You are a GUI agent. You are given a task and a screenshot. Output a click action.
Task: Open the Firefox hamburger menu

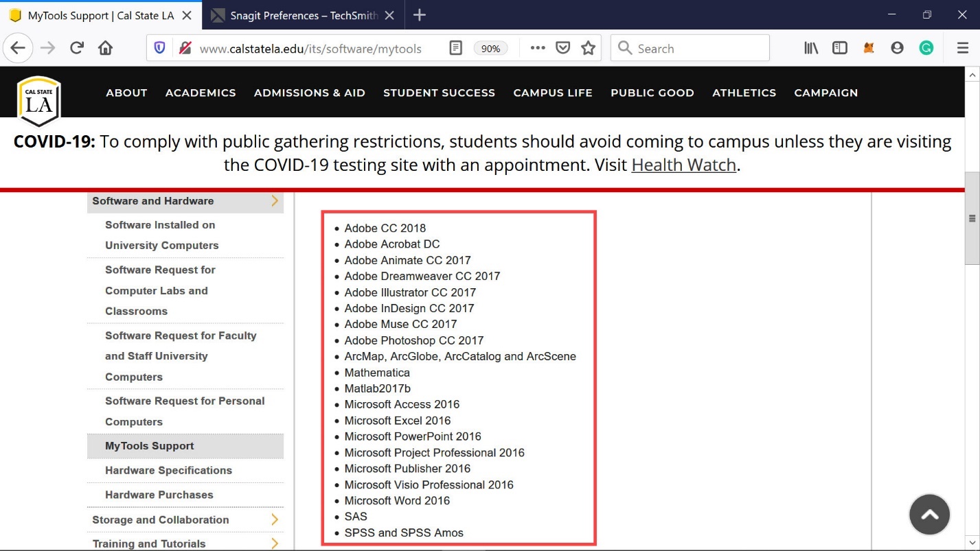click(962, 48)
